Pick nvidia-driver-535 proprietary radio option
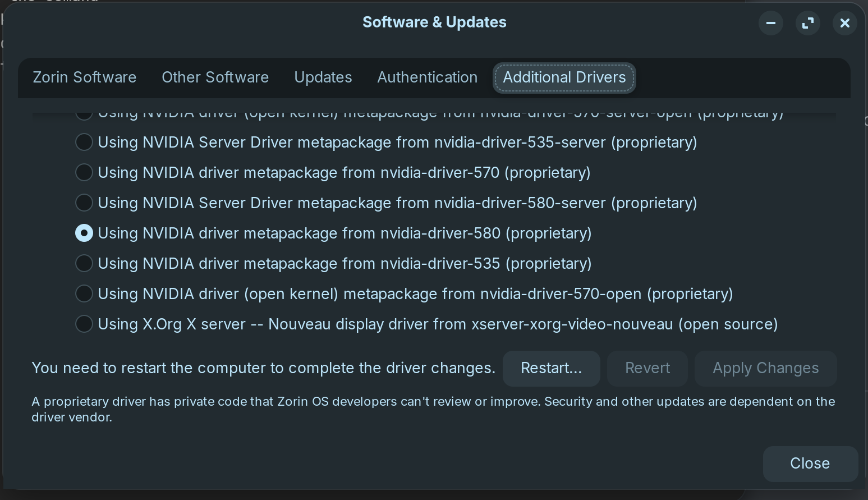The height and width of the screenshot is (500, 868). [x=84, y=263]
